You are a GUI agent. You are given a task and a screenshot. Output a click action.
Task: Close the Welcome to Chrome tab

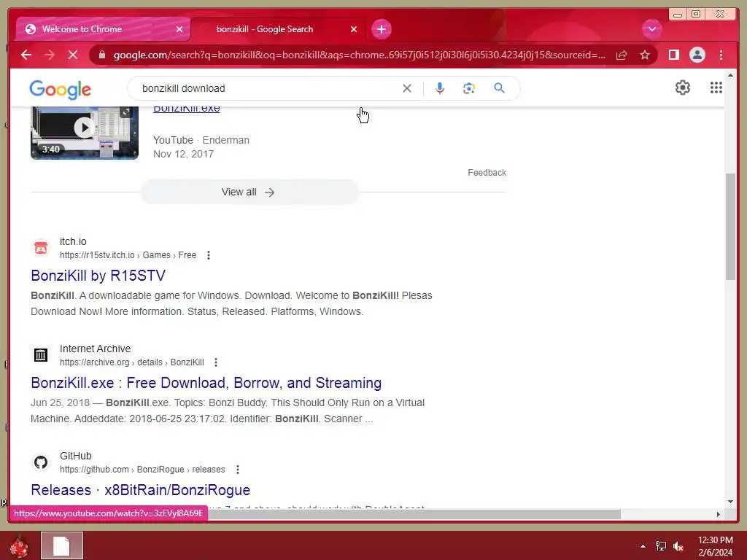tap(179, 29)
